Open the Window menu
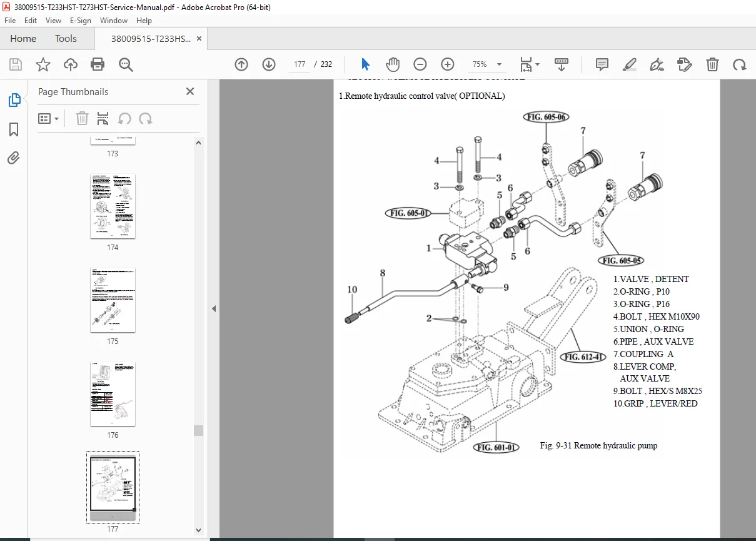 coord(114,21)
